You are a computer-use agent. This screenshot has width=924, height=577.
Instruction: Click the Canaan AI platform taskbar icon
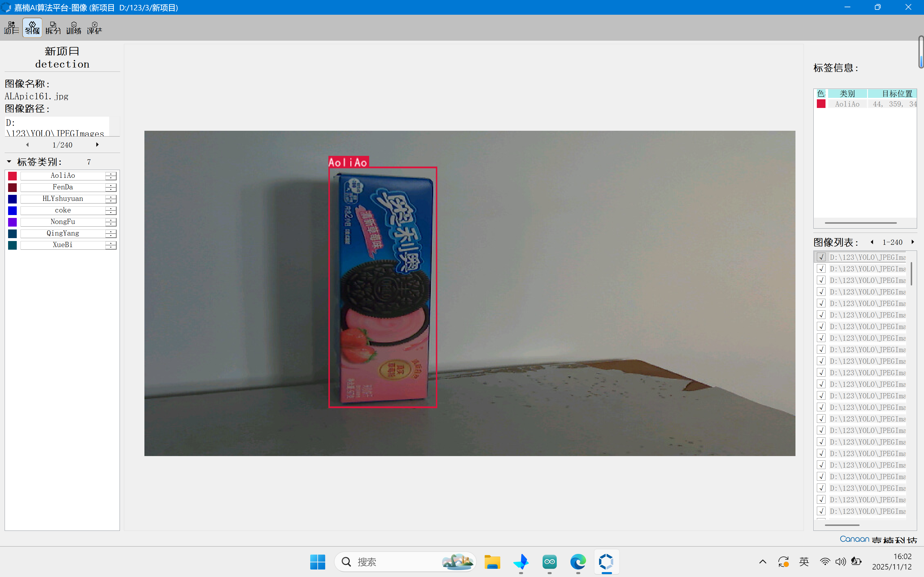tap(606, 562)
